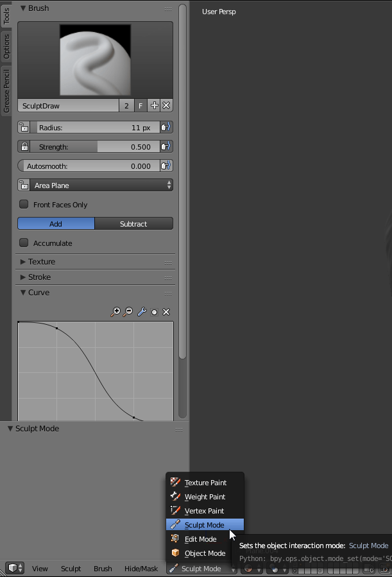The image size is (392, 577).
Task: Click the curve zoom out magnifier icon
Action: [128, 312]
